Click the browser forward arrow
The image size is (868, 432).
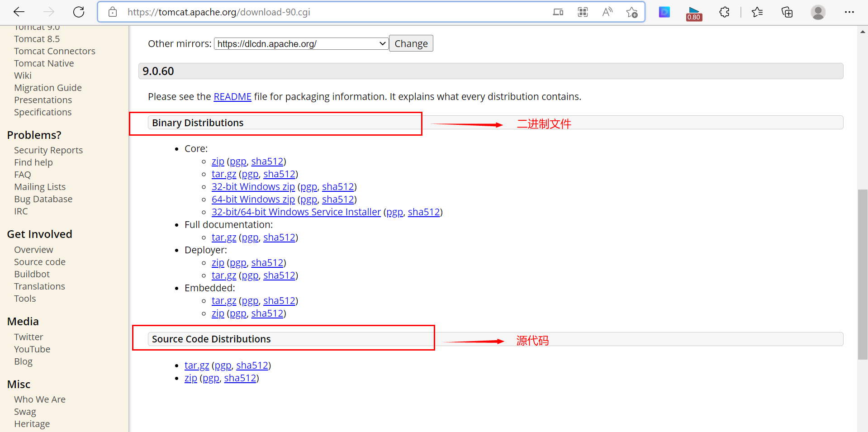coord(49,12)
